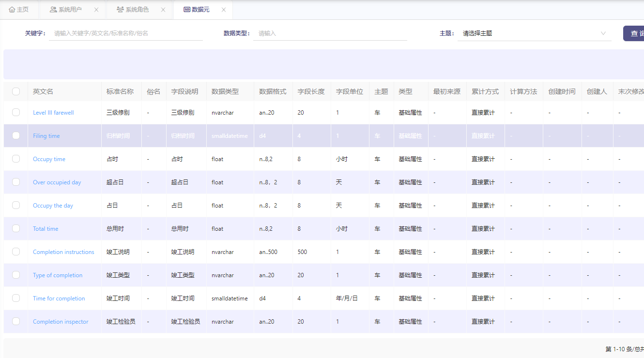This screenshot has height=358, width=644.
Task: Check the Time for completion row checkbox
Action: [x=16, y=298]
